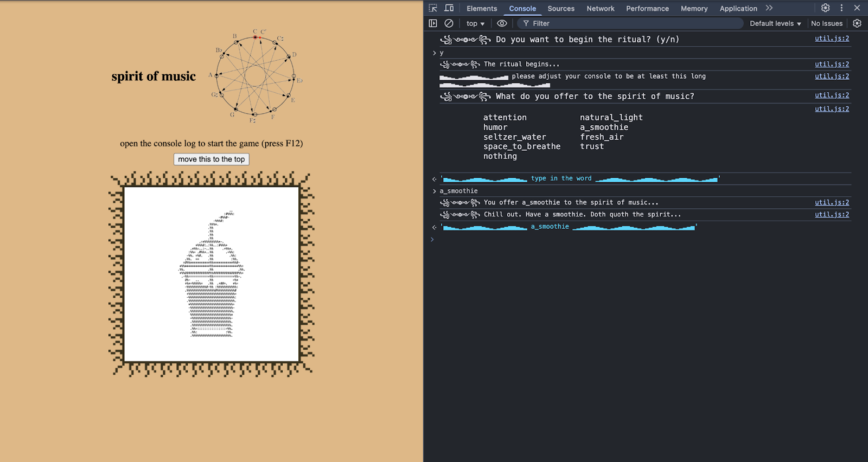Click the entered 'y' command line

[x=442, y=53]
